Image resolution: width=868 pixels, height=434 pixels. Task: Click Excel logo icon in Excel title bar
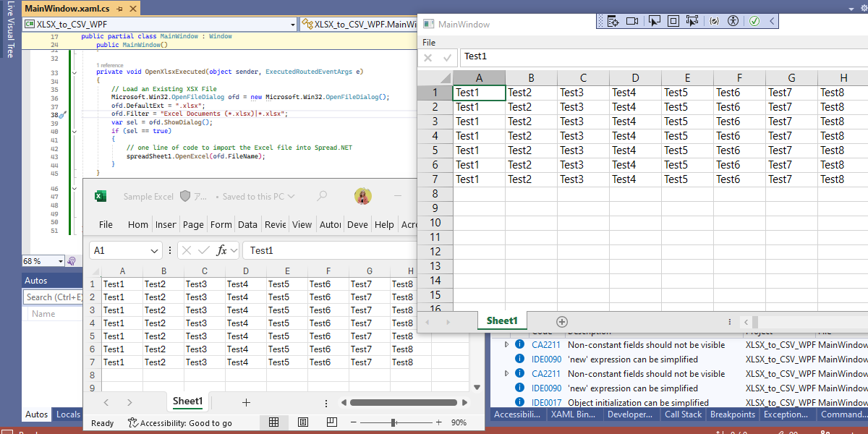point(101,196)
